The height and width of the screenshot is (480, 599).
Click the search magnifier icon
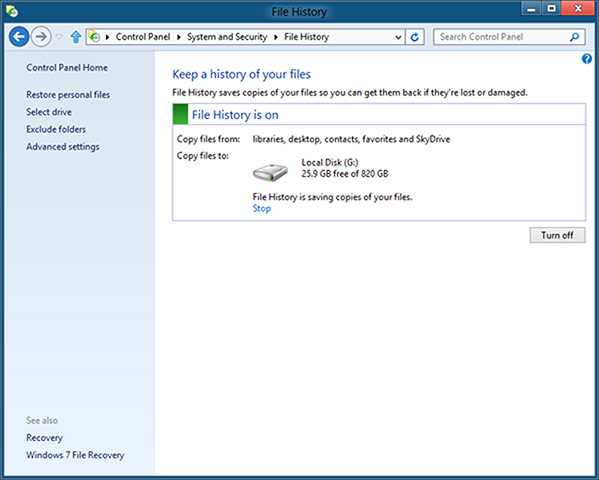pyautogui.click(x=575, y=37)
